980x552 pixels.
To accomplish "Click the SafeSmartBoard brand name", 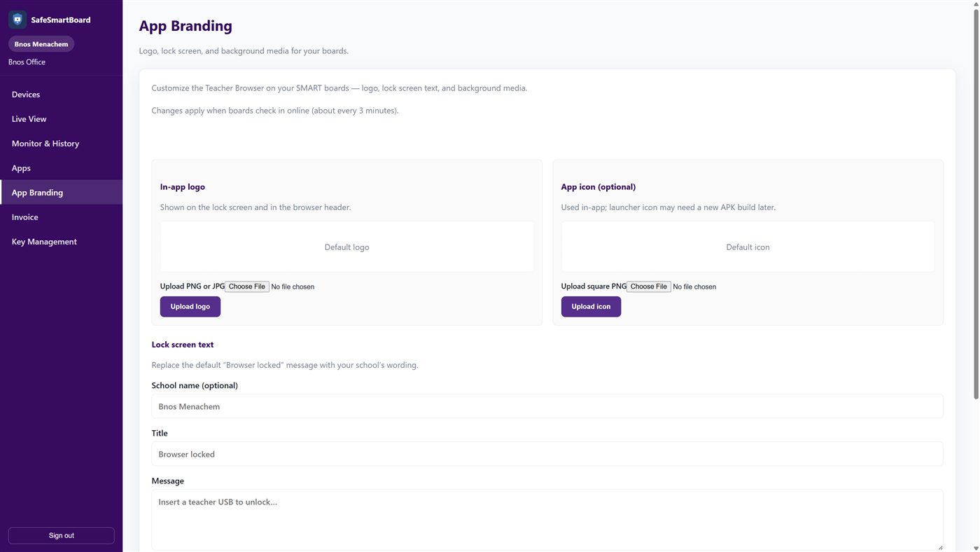I will click(x=61, y=20).
